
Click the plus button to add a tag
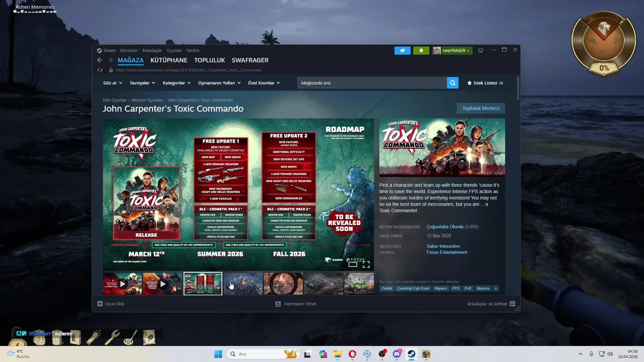(496, 289)
